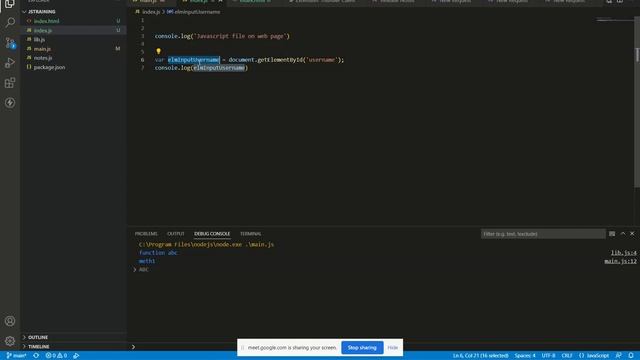Click the debug launch icon in status bar
This screenshot has height=360, width=640.
click(76, 356)
